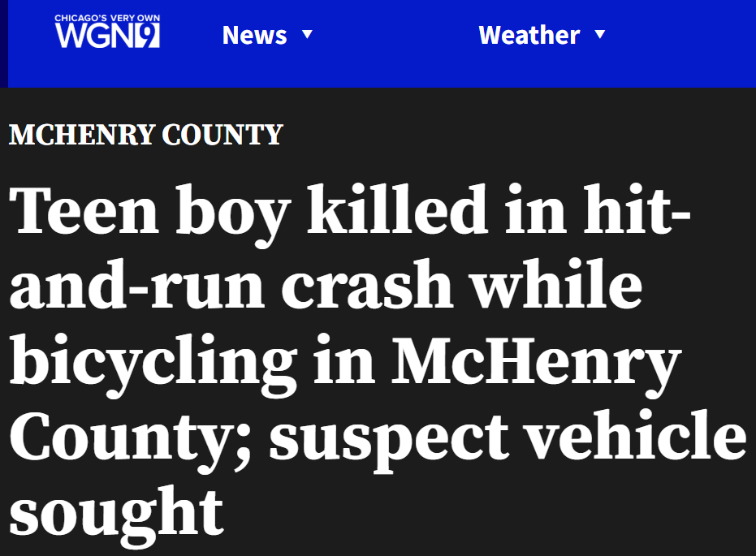Expand the Weather dropdown arrow
756x556 pixels.
pos(600,34)
